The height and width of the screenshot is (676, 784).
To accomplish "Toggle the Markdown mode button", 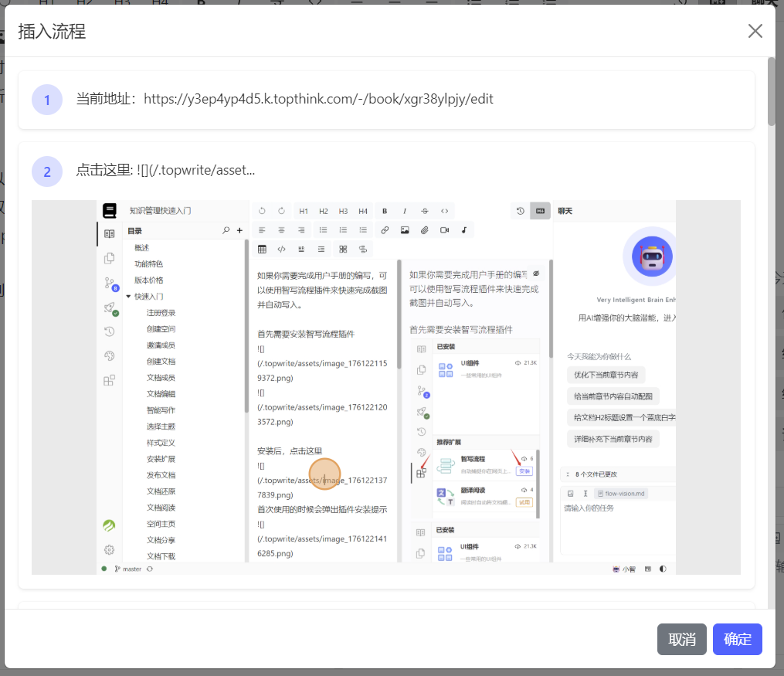I will point(540,211).
